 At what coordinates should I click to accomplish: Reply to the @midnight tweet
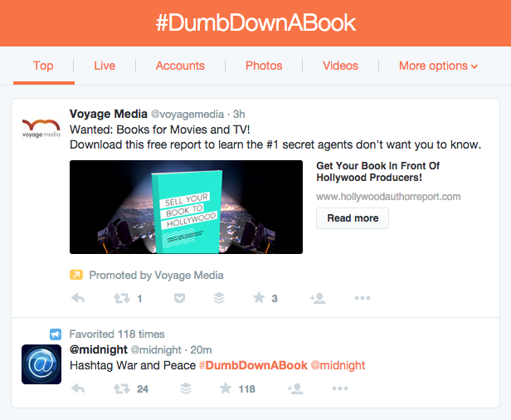(78, 388)
